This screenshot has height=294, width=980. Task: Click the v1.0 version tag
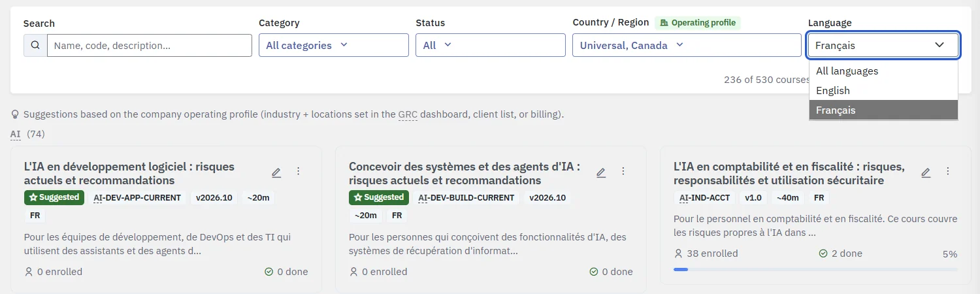pyautogui.click(x=753, y=198)
